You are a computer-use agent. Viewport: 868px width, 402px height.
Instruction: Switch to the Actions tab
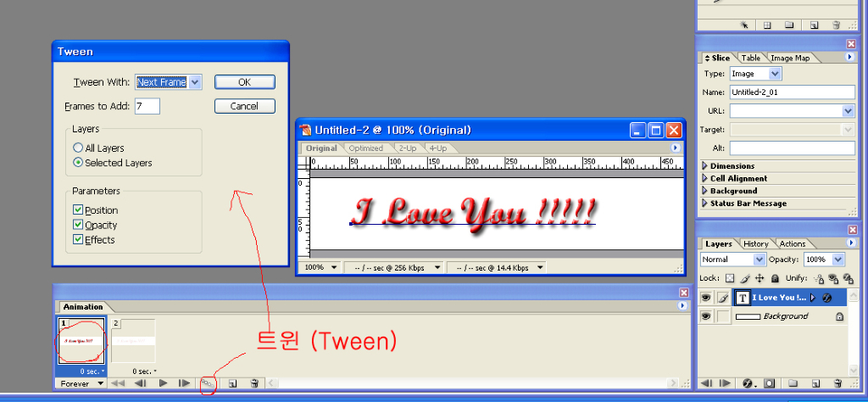[793, 243]
